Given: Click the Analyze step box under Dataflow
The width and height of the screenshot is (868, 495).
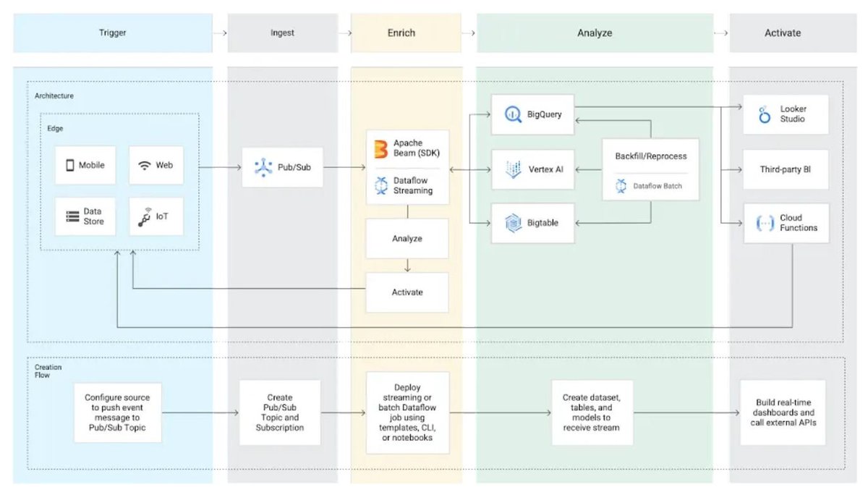Looking at the screenshot, I should (407, 239).
